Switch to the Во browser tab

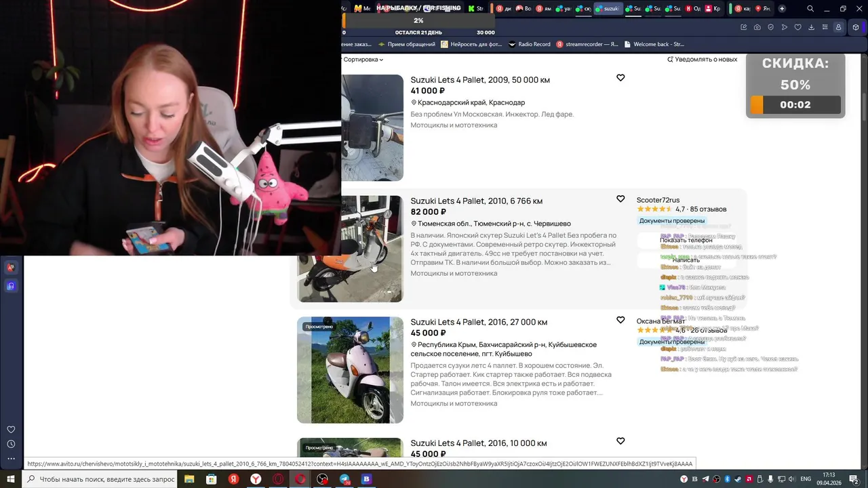point(524,9)
